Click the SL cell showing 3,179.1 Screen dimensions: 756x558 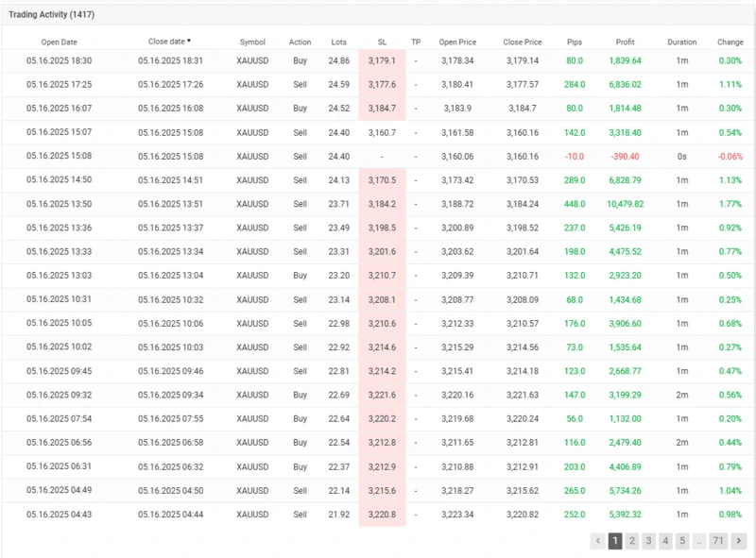click(x=382, y=60)
